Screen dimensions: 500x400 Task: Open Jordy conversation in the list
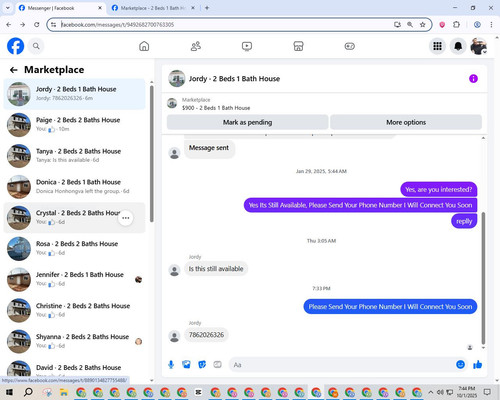pyautogui.click(x=74, y=94)
